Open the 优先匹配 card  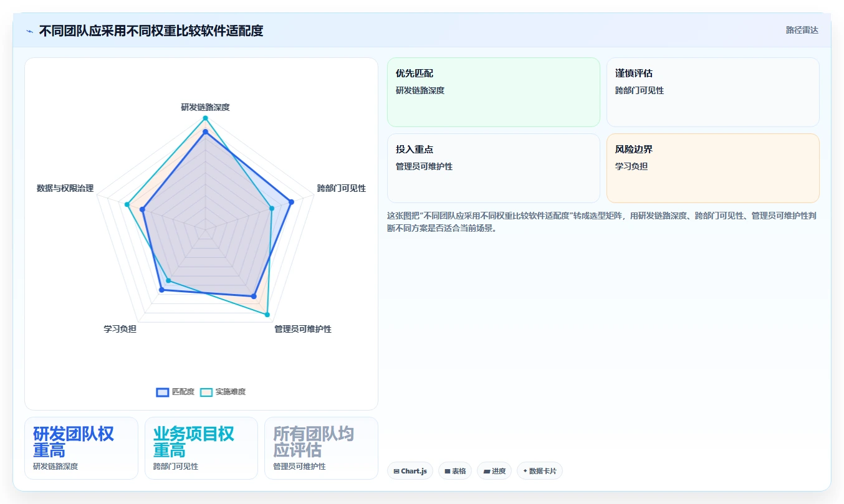click(493, 92)
